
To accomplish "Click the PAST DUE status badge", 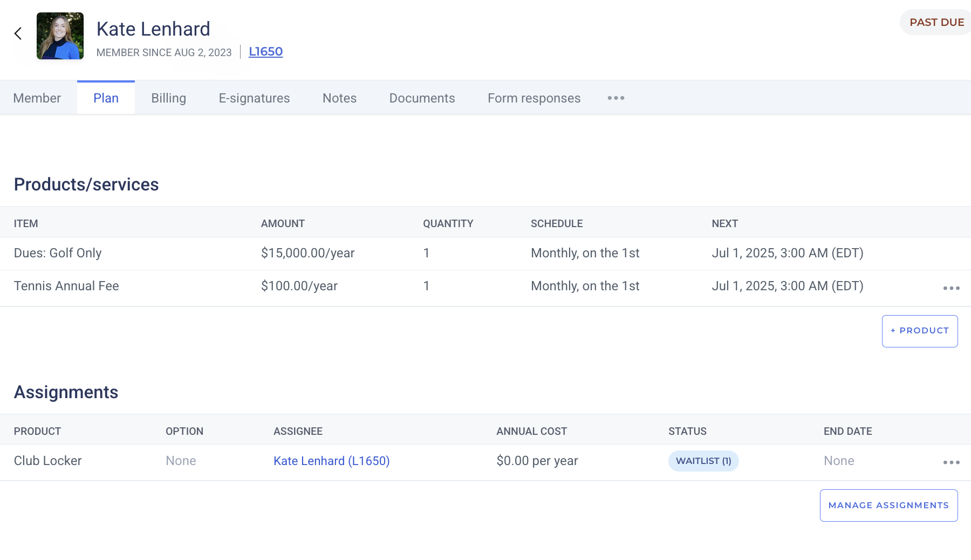I will (936, 23).
